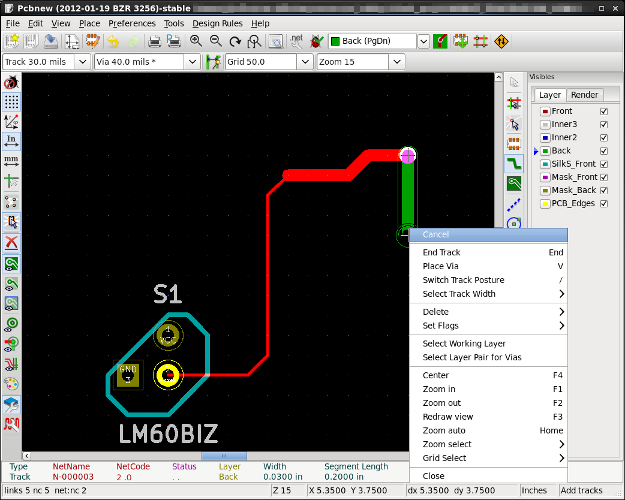Click the yellow pad of S1 on canvas
This screenshot has width=625, height=500.
[168, 375]
